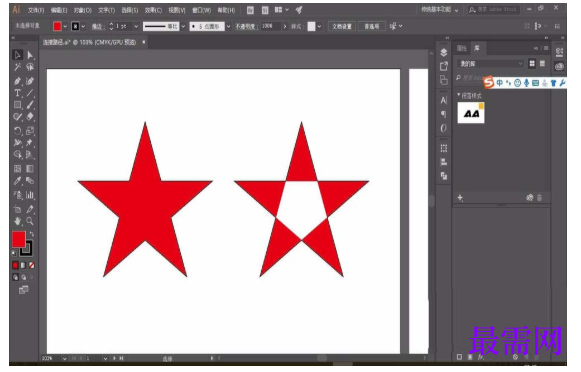Screen dimensions: 581x372
Task: Open the 效果(C) menu
Action: tap(153, 10)
